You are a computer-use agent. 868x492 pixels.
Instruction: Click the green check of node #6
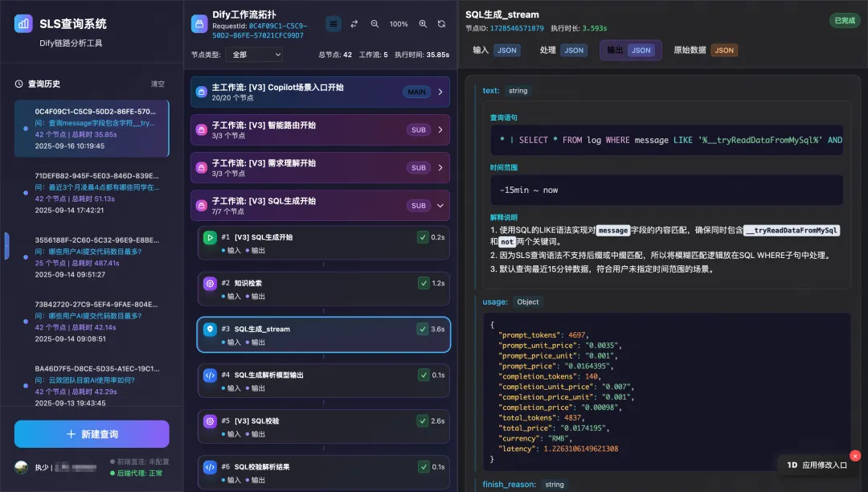pyautogui.click(x=423, y=466)
